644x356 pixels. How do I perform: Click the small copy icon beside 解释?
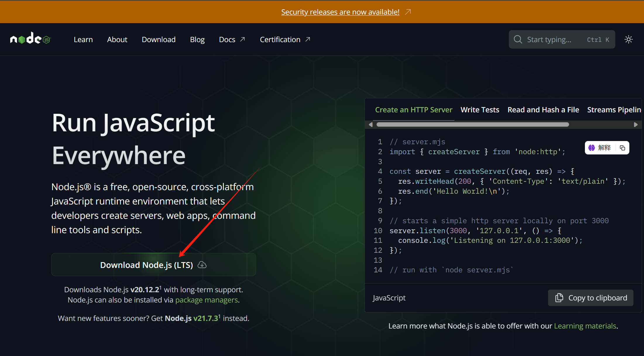point(622,148)
